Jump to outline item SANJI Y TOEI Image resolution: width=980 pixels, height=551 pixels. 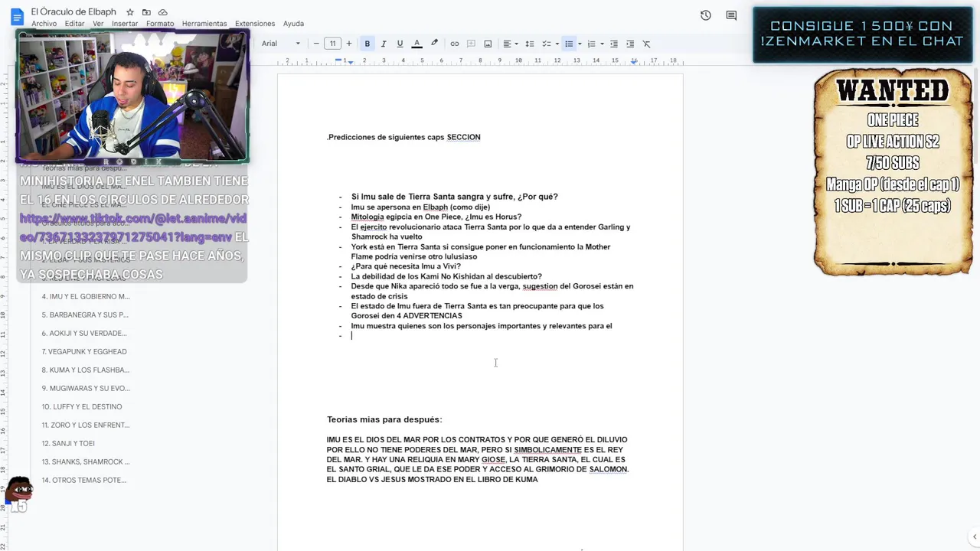pyautogui.click(x=68, y=443)
